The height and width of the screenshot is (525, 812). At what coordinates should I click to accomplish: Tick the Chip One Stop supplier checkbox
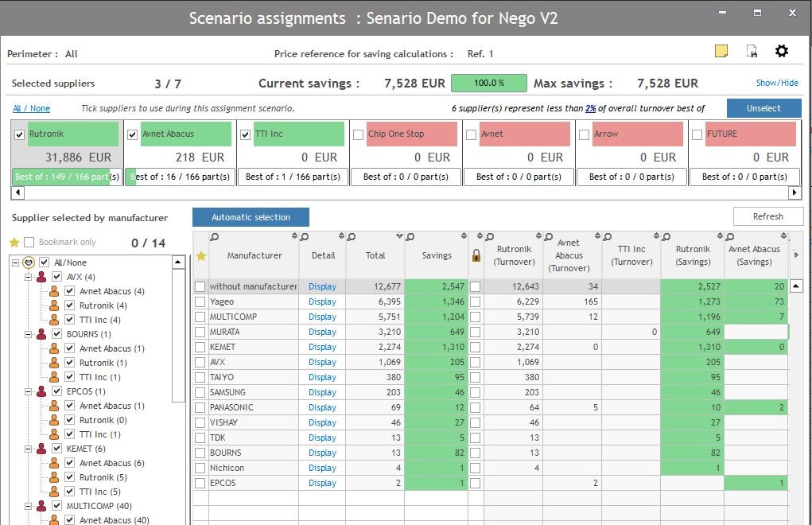(x=359, y=134)
